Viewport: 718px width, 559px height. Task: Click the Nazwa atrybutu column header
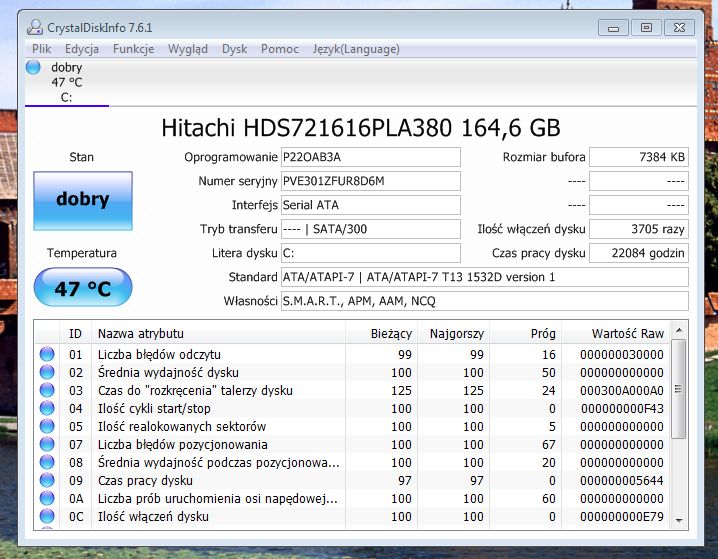coord(218,333)
